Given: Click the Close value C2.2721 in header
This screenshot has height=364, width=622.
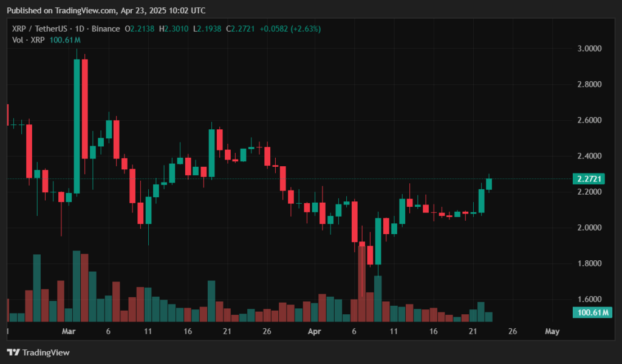Looking at the screenshot, I should (x=241, y=29).
